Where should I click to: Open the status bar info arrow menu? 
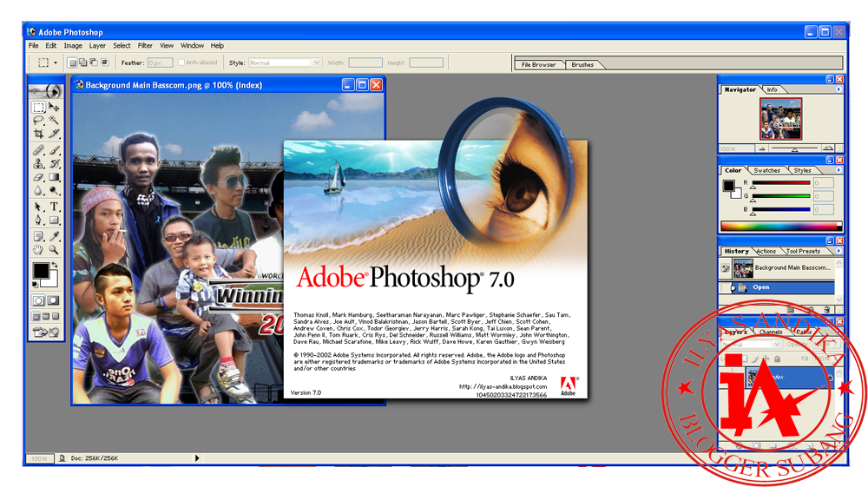196,458
